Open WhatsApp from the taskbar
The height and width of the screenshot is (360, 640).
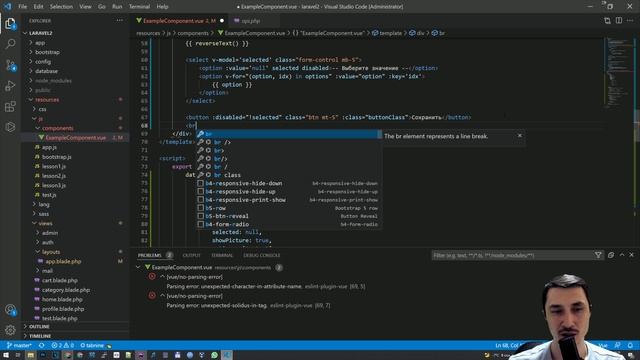[214, 355]
